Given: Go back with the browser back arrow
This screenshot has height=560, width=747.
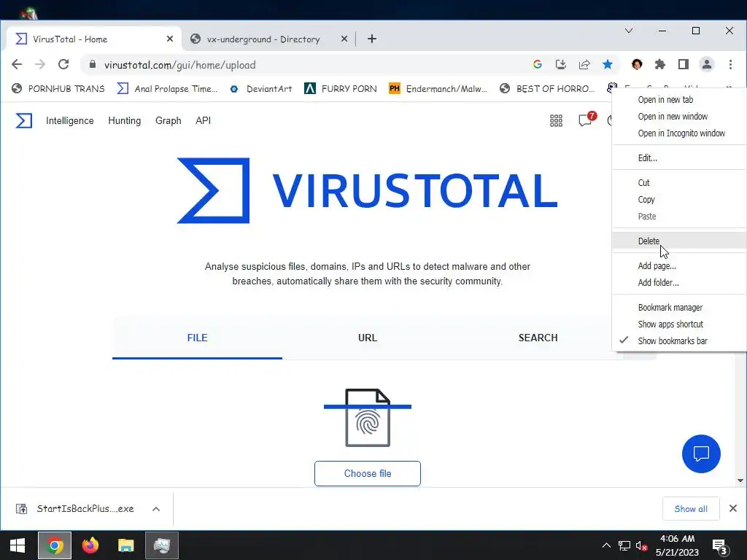Looking at the screenshot, I should tap(17, 64).
